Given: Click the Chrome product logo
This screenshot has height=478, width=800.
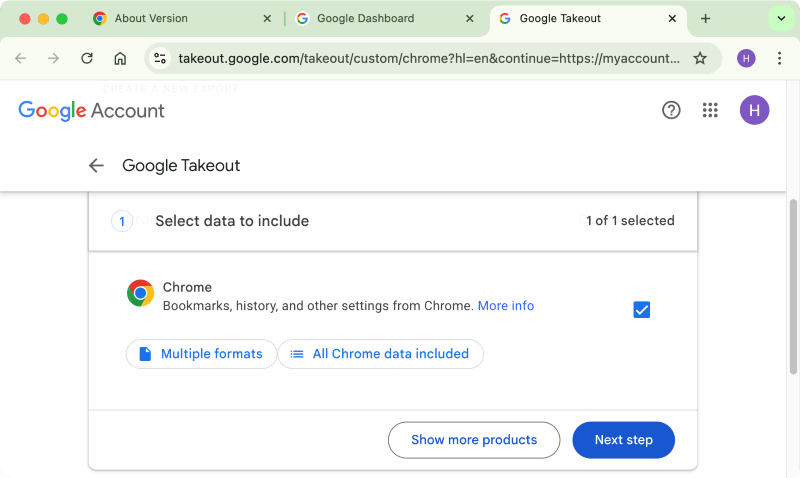Looking at the screenshot, I should 140,293.
